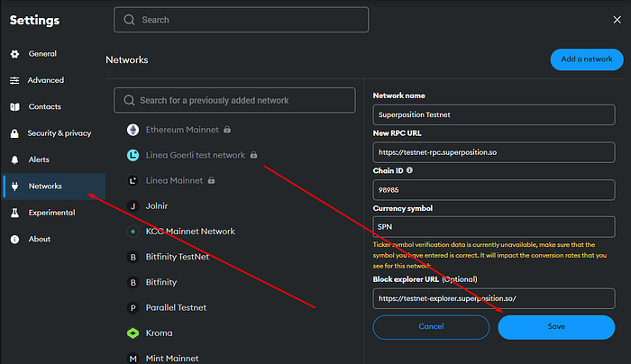This screenshot has height=364, width=631.
Task: Close the Settings panel with X
Action: point(617,20)
